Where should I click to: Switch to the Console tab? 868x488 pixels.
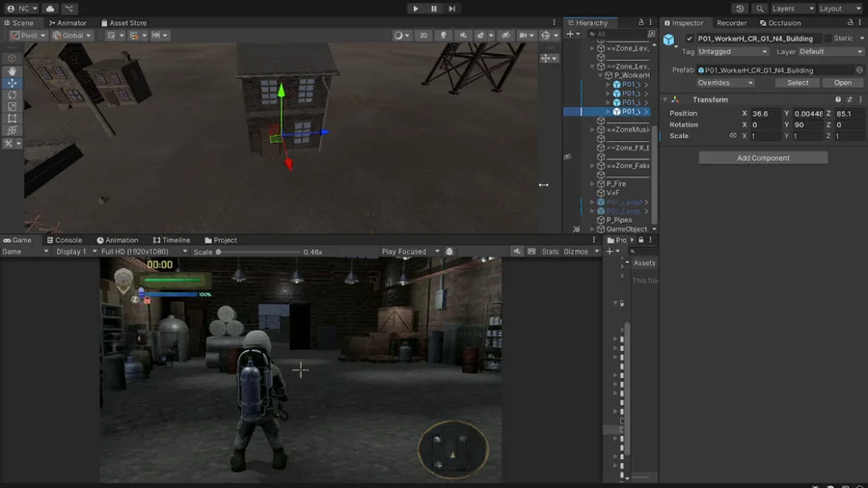click(x=65, y=240)
